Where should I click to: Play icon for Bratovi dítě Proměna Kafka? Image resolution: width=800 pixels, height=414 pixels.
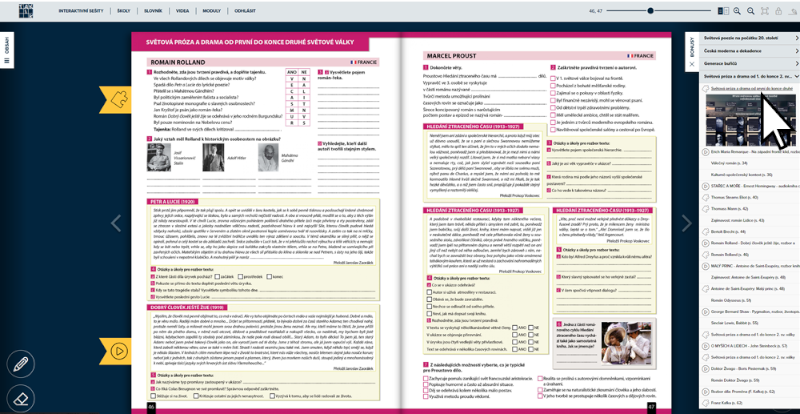pos(706,392)
